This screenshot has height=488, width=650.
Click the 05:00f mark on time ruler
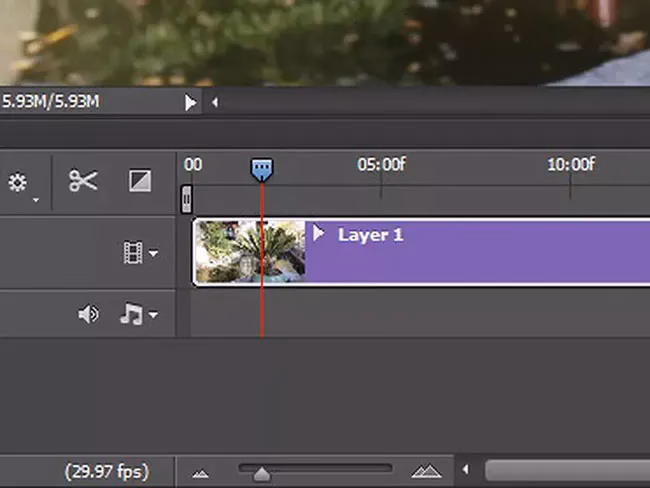point(381,165)
